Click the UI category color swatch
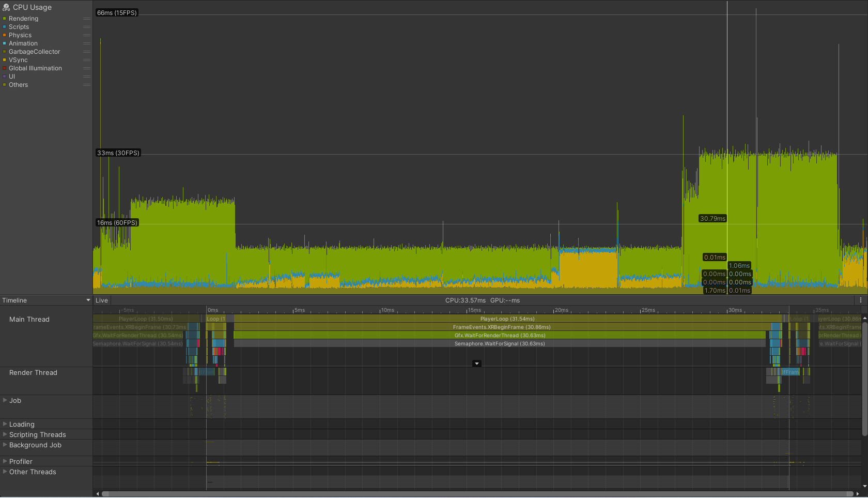The height and width of the screenshot is (498, 868). tap(5, 77)
